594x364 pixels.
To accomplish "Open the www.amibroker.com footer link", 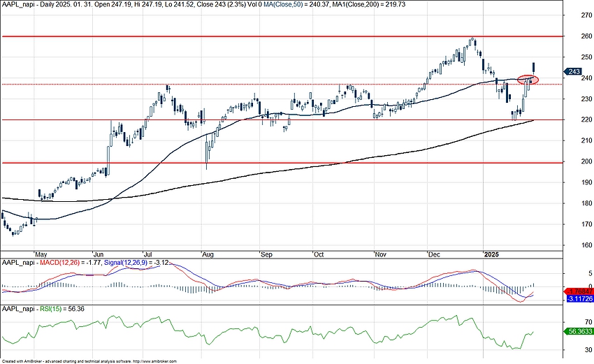I will [153, 361].
